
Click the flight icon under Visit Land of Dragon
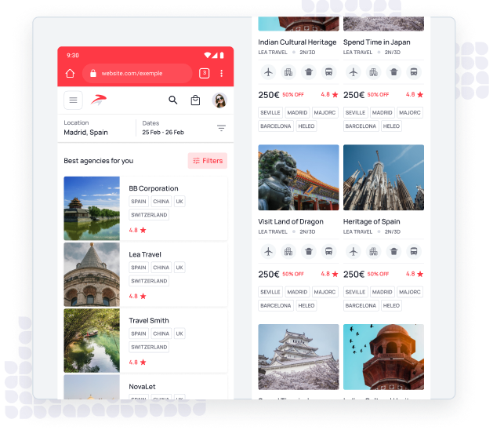[x=268, y=251]
